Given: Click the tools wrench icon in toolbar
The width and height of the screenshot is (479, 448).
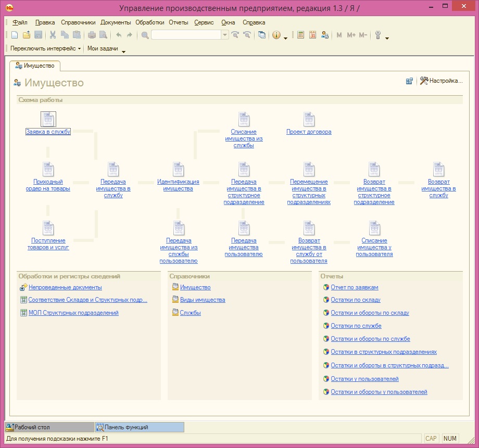Looking at the screenshot, I should click(x=377, y=35).
